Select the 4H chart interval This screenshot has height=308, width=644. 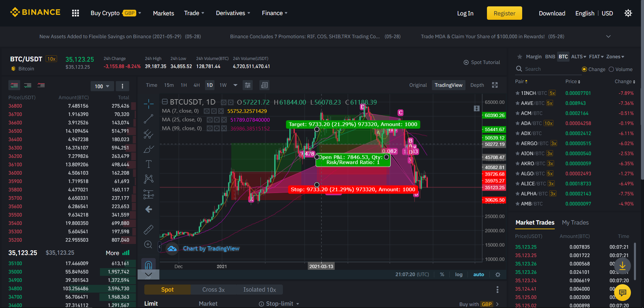[197, 85]
